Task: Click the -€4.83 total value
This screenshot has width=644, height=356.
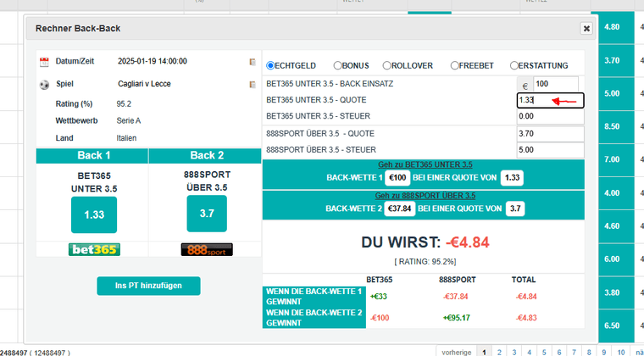Action: click(x=526, y=318)
